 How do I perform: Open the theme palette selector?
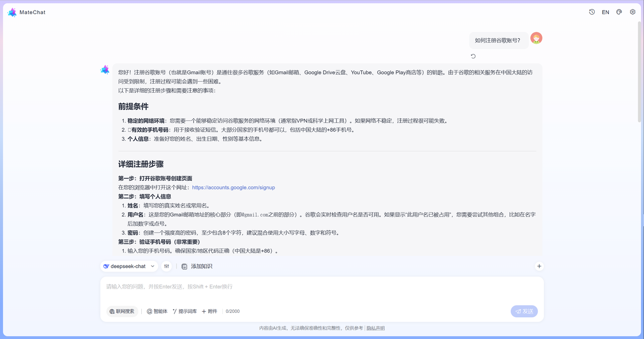[619, 12]
